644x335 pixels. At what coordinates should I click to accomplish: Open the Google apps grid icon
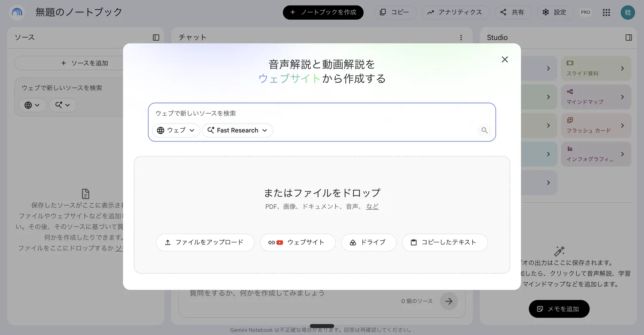tap(606, 12)
